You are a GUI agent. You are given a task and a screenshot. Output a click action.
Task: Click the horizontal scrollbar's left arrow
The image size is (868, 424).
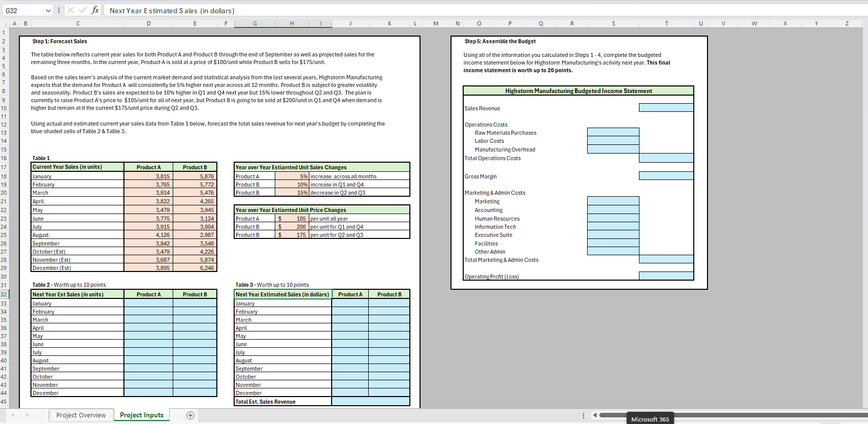coord(595,415)
